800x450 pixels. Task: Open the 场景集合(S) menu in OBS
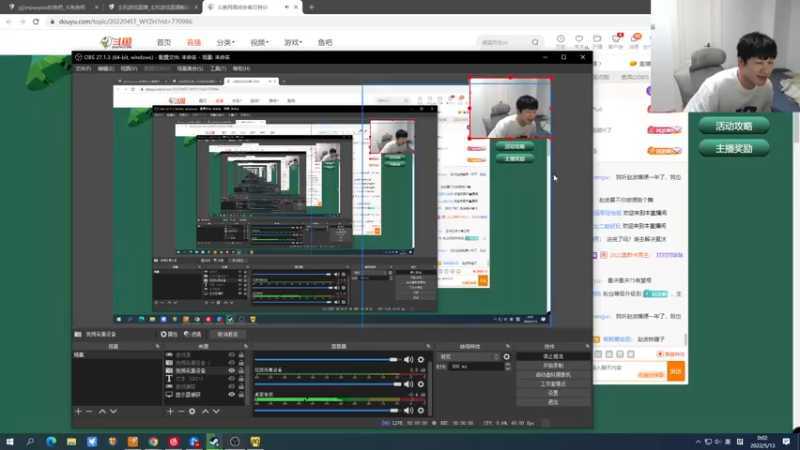(190, 68)
